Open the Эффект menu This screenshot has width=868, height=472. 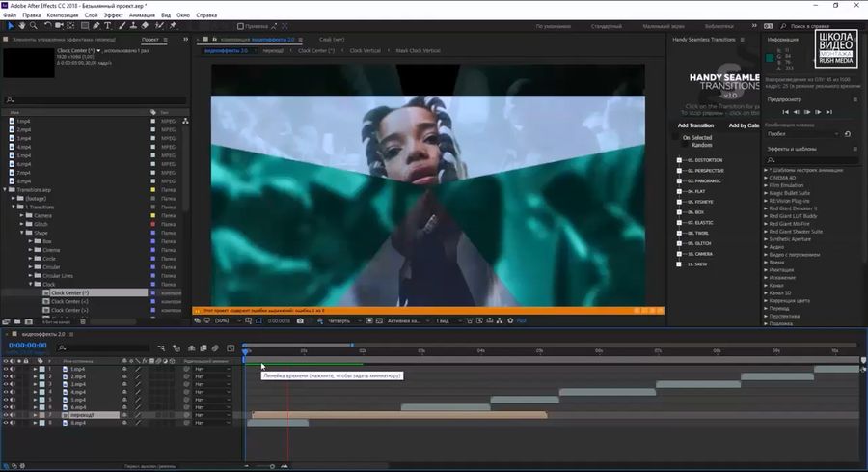[114, 15]
